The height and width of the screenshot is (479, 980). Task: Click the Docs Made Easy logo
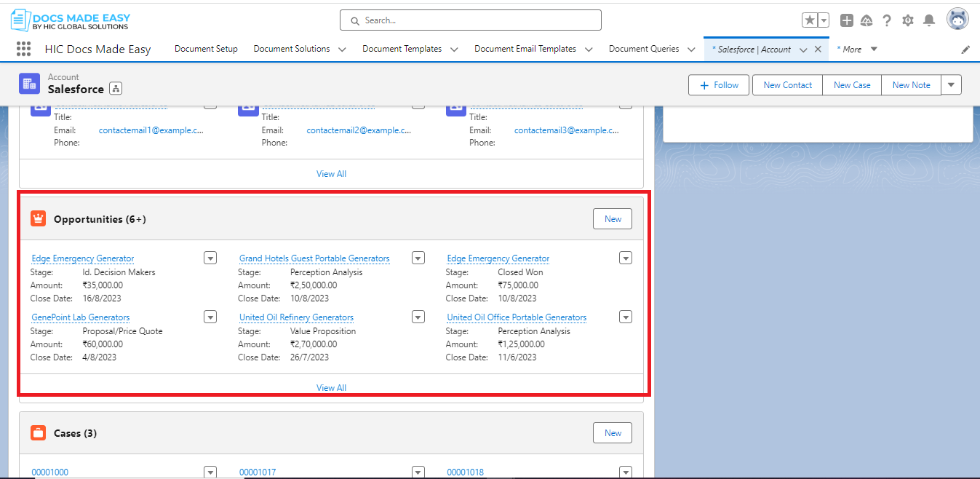(71, 20)
